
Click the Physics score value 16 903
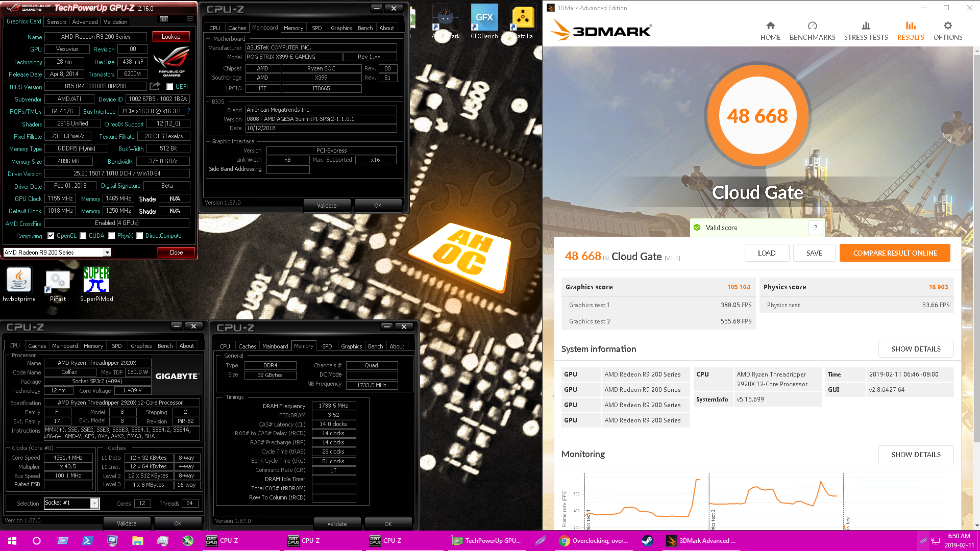(x=938, y=287)
